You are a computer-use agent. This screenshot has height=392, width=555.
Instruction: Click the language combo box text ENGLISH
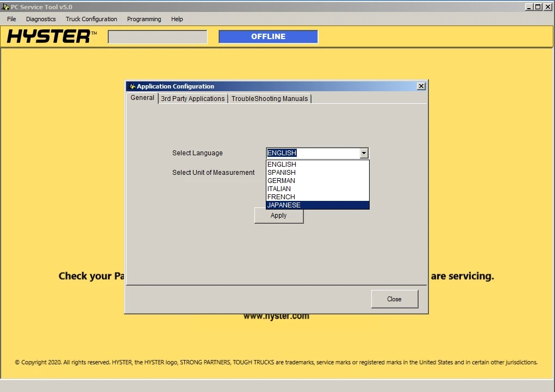point(282,153)
